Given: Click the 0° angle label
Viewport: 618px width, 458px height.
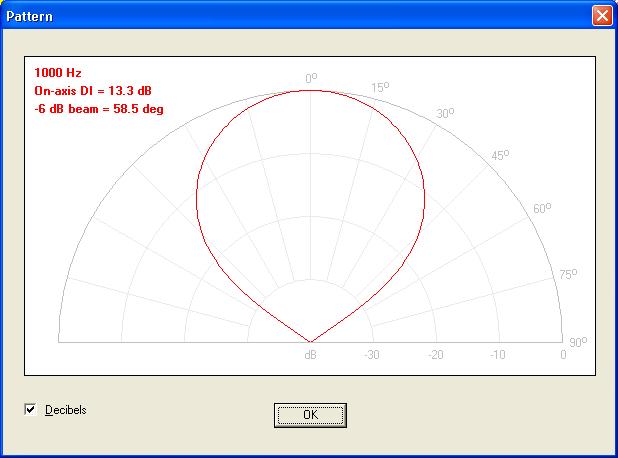Looking at the screenshot, I should click(311, 78).
